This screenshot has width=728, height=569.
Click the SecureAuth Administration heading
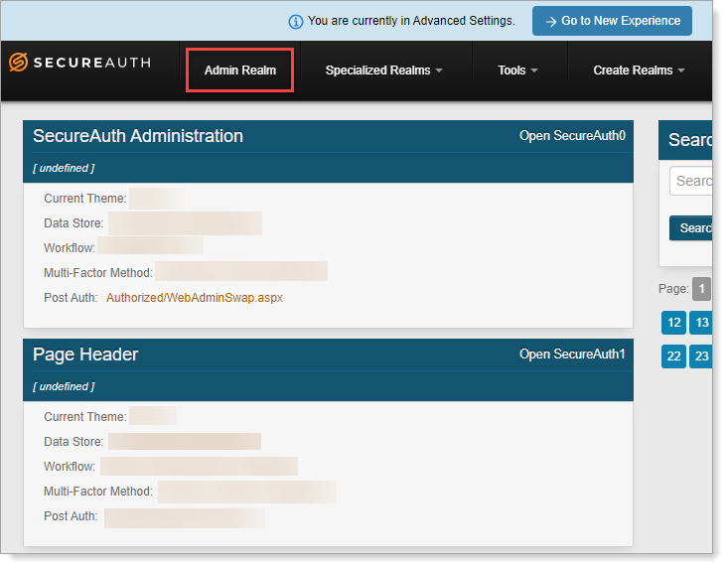[x=138, y=136]
